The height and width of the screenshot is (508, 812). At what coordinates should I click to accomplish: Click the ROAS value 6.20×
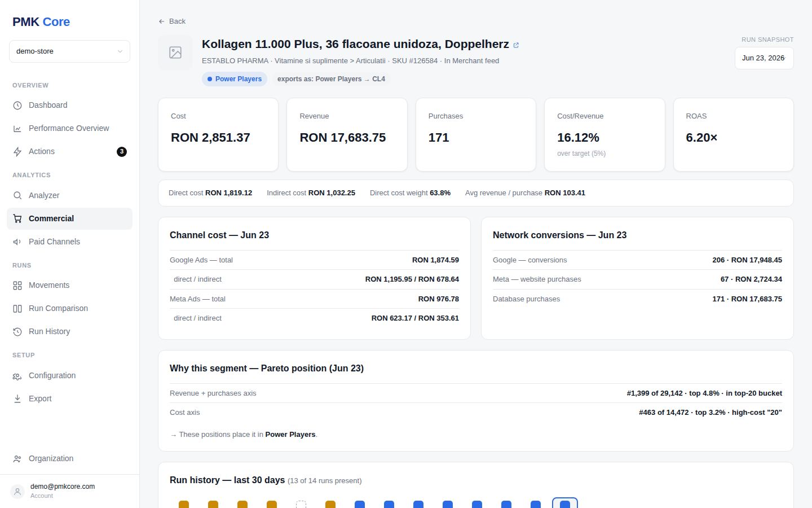click(701, 138)
